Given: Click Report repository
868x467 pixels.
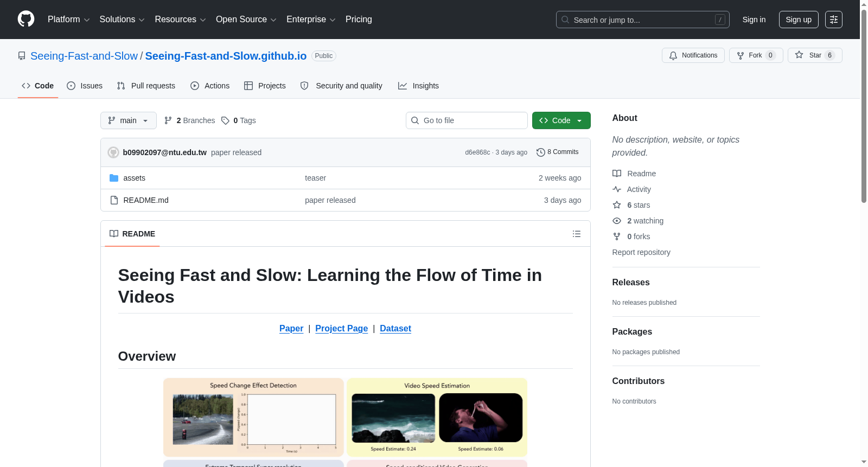Looking at the screenshot, I should (641, 252).
